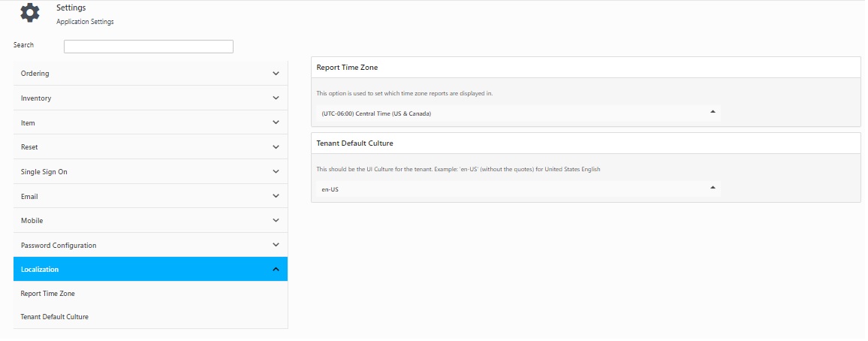The height and width of the screenshot is (341, 868).
Task: Collapse Localization using its up chevron
Action: coord(276,269)
